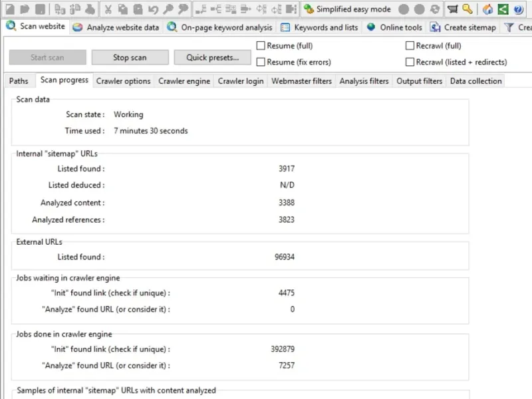Switch to Analyze website data tab
532x399 pixels.
(116, 27)
